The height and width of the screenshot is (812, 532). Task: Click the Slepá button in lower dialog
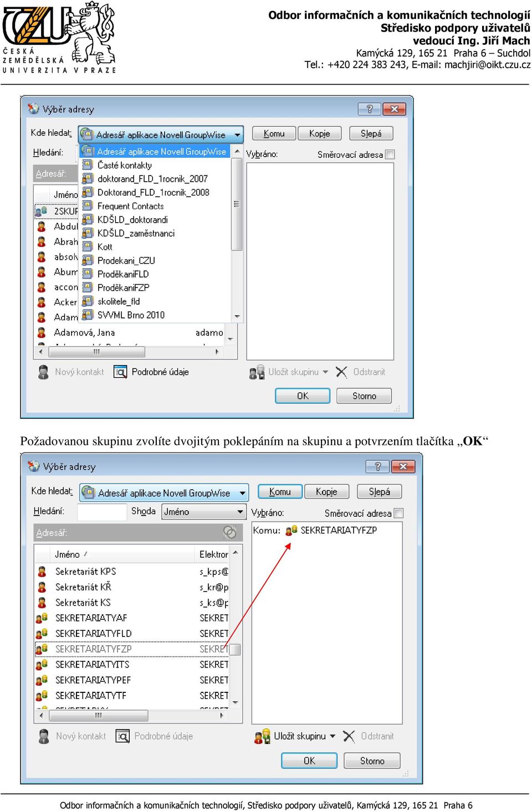(x=380, y=491)
